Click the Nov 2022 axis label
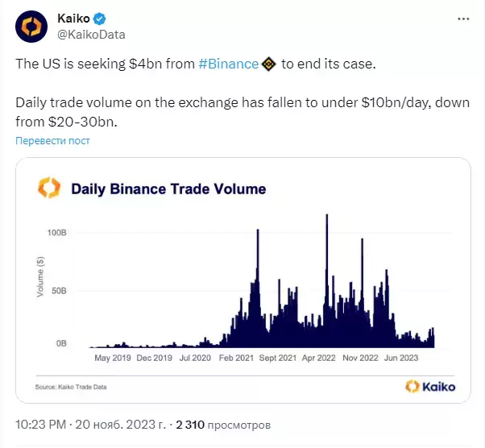This screenshot has width=485, height=448. [360, 358]
